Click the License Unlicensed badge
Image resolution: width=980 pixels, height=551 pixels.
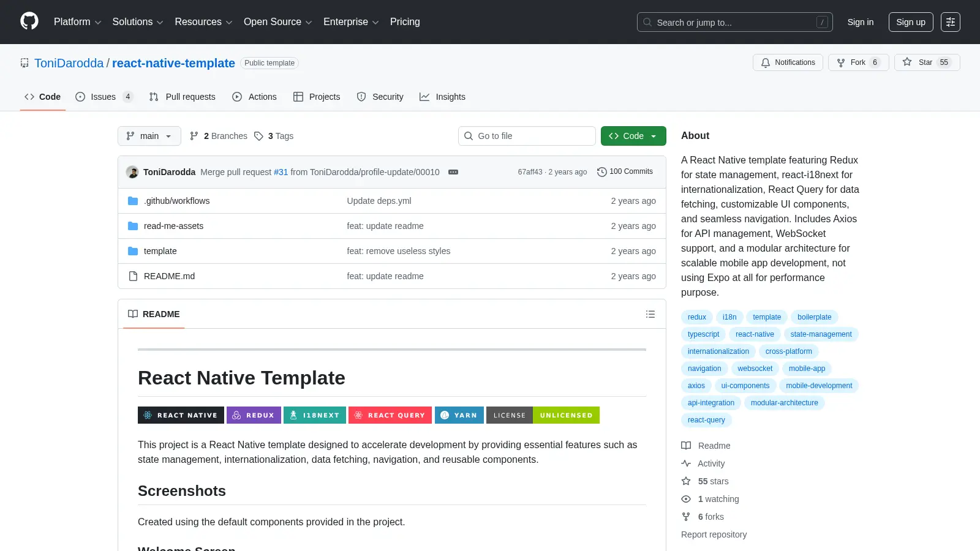(543, 415)
